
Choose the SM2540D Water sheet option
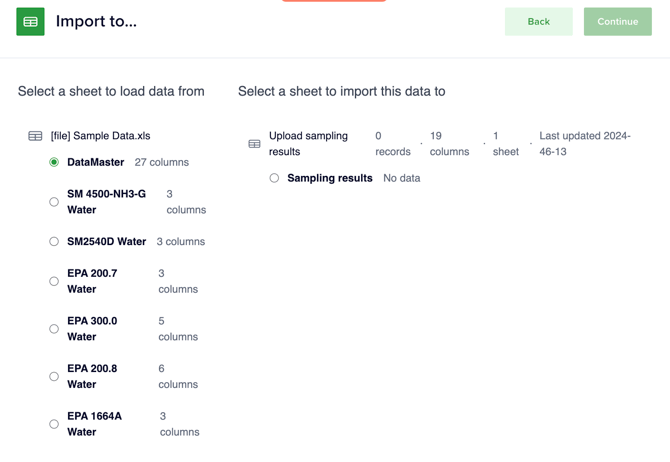click(x=54, y=241)
